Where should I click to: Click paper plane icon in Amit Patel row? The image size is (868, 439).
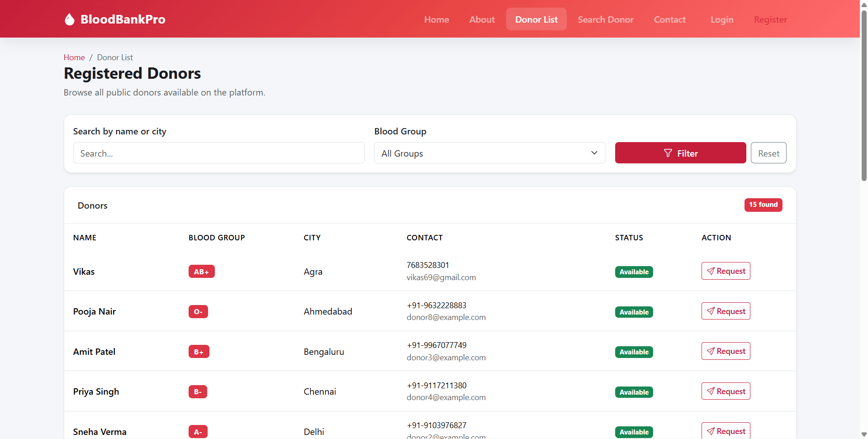coord(711,351)
